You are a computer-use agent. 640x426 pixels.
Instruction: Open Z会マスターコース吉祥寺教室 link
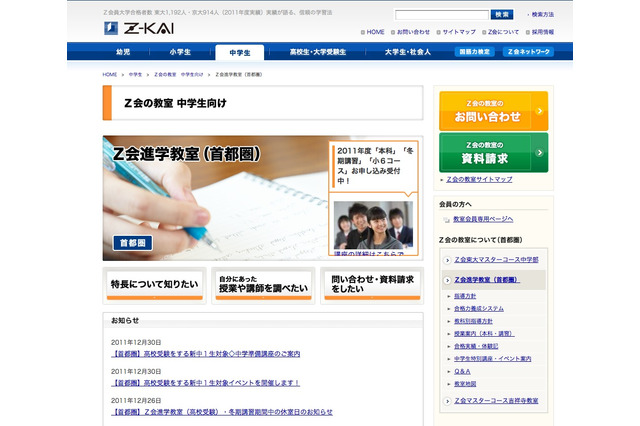(x=496, y=401)
